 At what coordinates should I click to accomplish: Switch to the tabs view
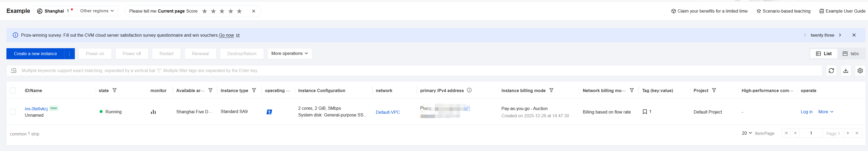pyautogui.click(x=851, y=54)
